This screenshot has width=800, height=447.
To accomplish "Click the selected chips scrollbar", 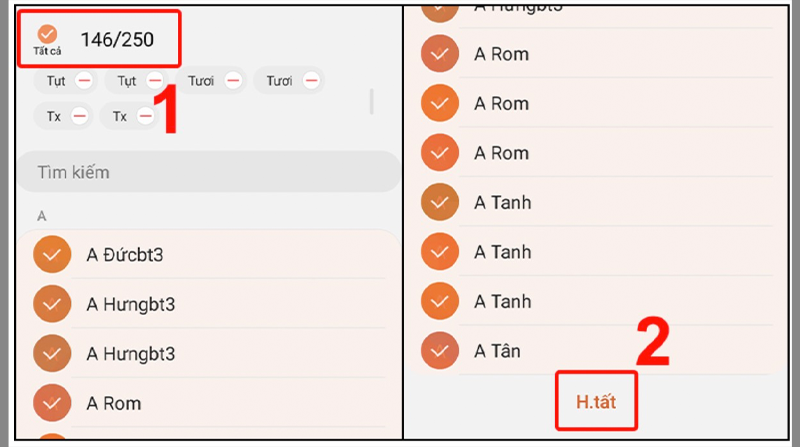I will pos(371,102).
